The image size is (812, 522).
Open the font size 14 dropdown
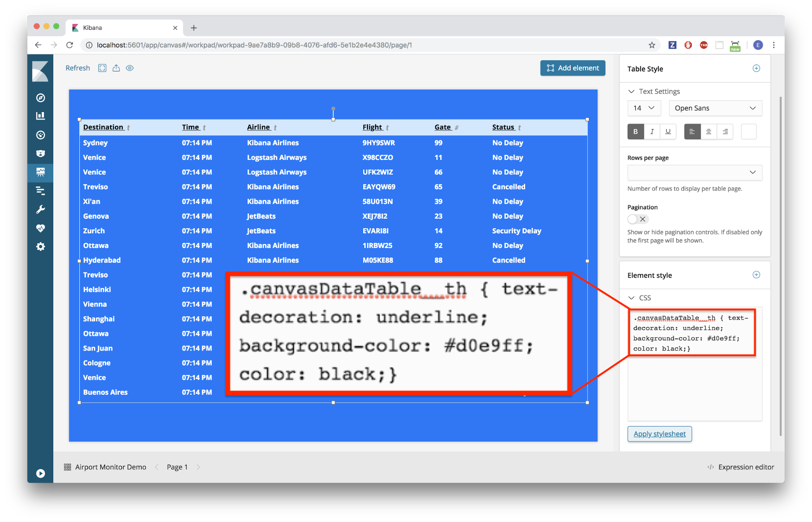point(644,108)
